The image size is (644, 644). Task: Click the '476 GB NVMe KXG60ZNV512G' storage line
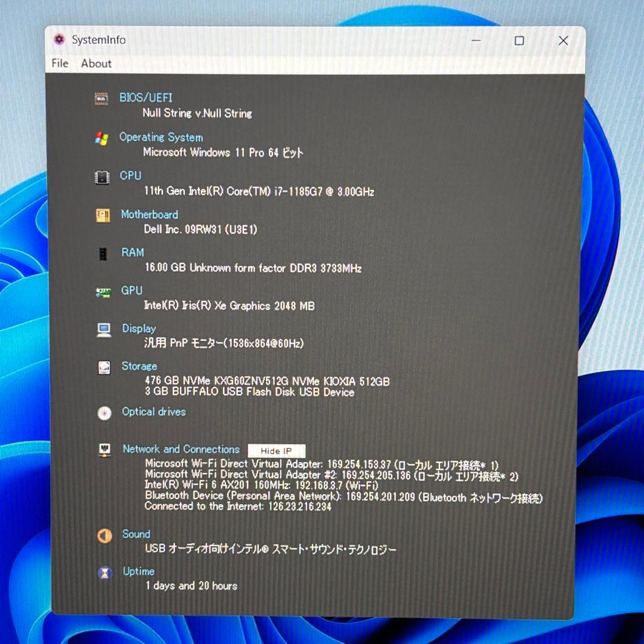click(x=267, y=381)
